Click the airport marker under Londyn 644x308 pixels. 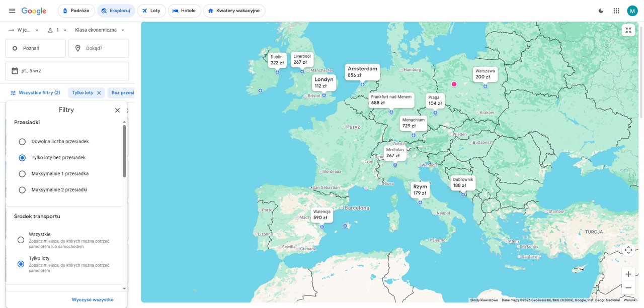point(325,95)
